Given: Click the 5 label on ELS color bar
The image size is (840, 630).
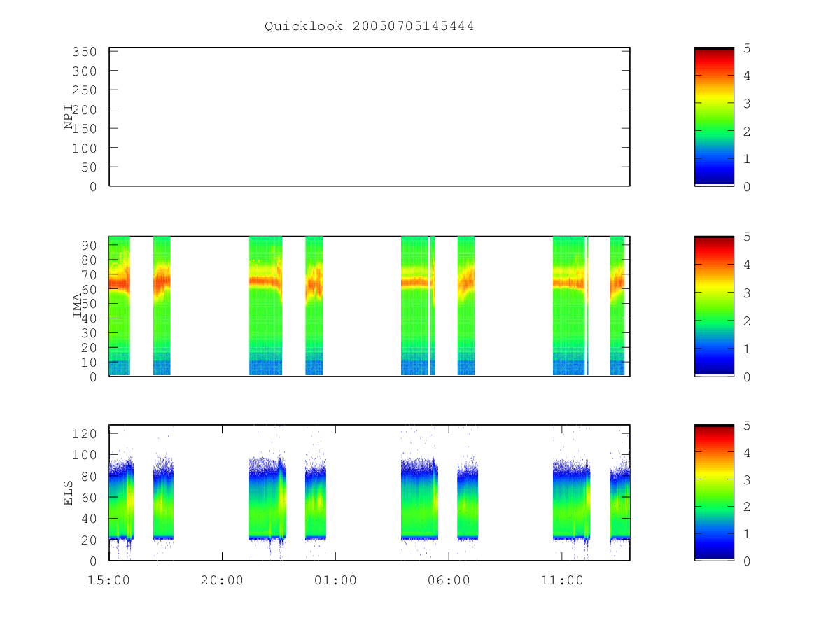Looking at the screenshot, I should [748, 426].
